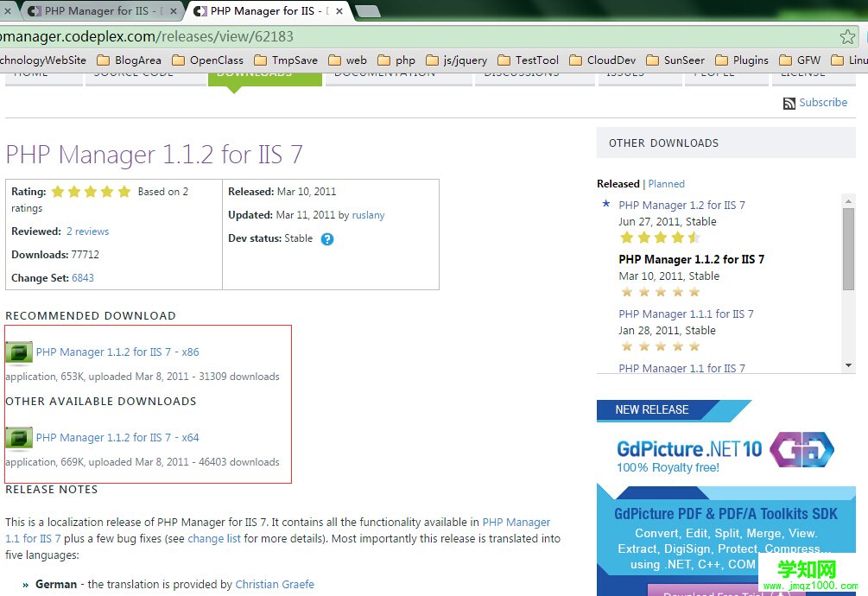Viewport: 868px width, 596px height.
Task: Click the Subscribe link
Action: (x=823, y=103)
